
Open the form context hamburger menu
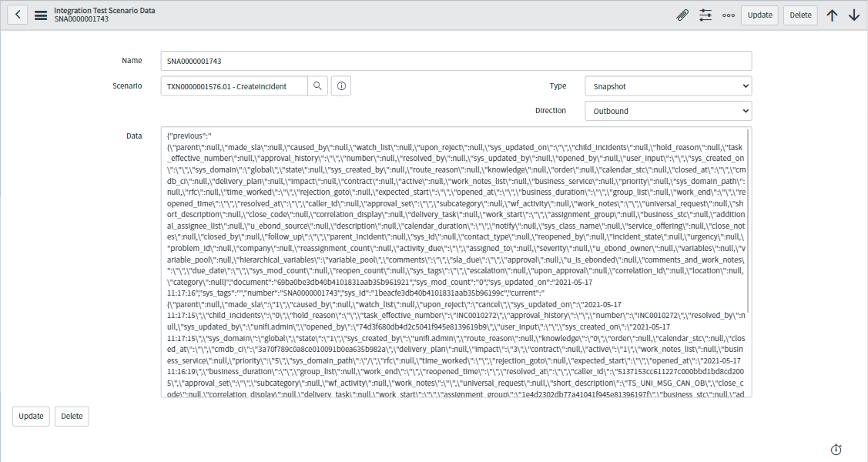point(41,15)
